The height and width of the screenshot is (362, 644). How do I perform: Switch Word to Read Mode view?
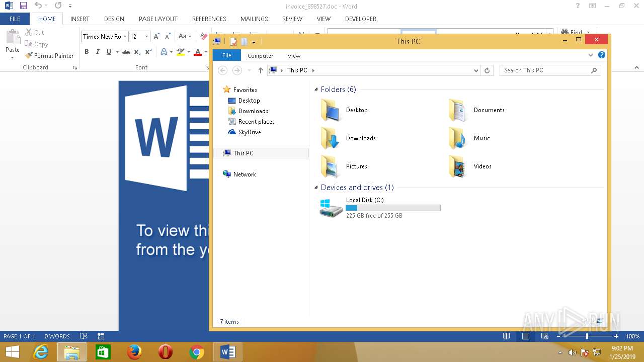[506, 336]
